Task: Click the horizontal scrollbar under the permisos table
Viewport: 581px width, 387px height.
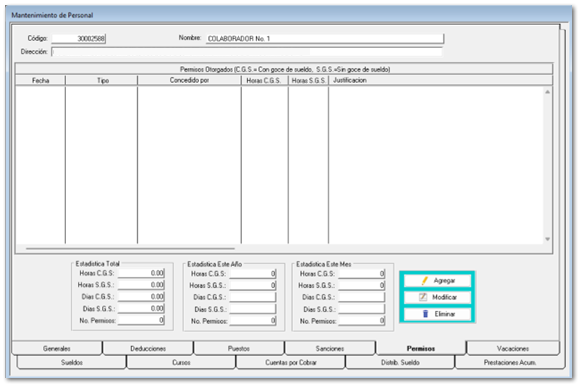Action: coord(130,249)
